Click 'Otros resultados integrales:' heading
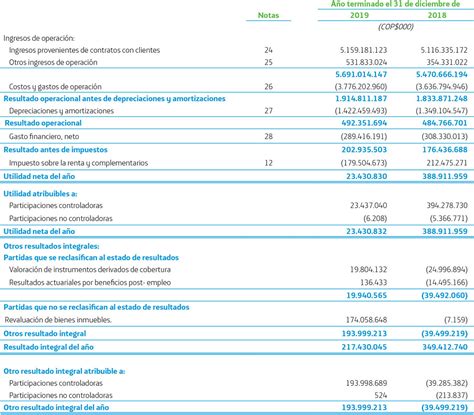The height and width of the screenshot is (415, 474). click(x=51, y=246)
